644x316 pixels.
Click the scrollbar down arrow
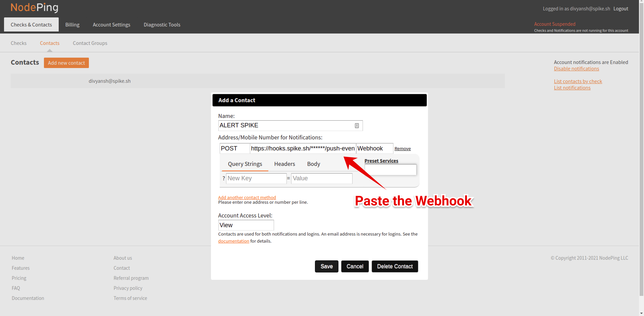click(641, 313)
